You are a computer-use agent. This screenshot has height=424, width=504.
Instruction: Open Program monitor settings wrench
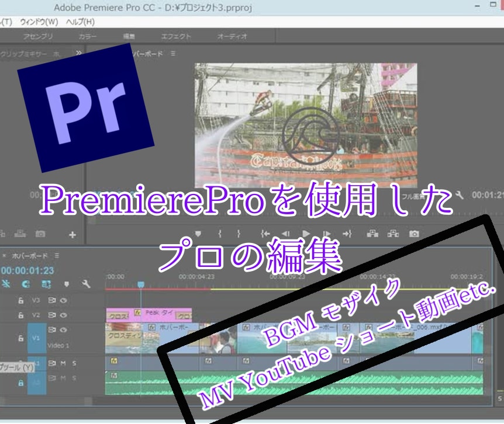(x=460, y=195)
